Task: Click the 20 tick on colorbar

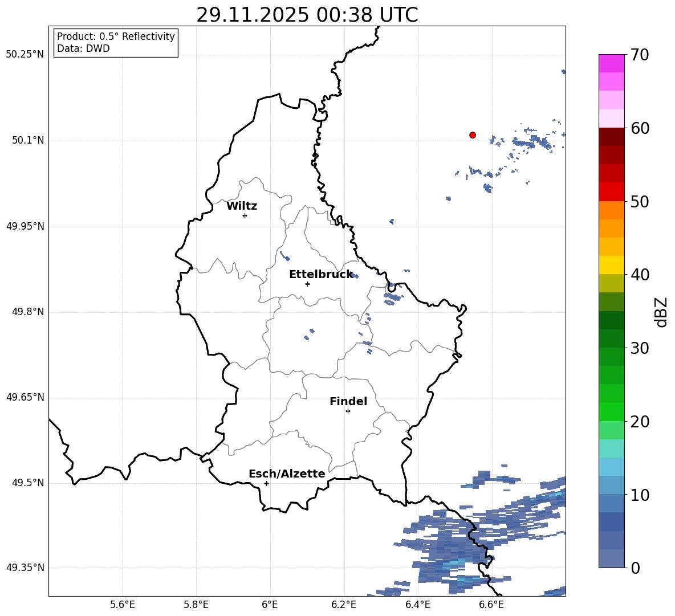Action: (x=640, y=422)
